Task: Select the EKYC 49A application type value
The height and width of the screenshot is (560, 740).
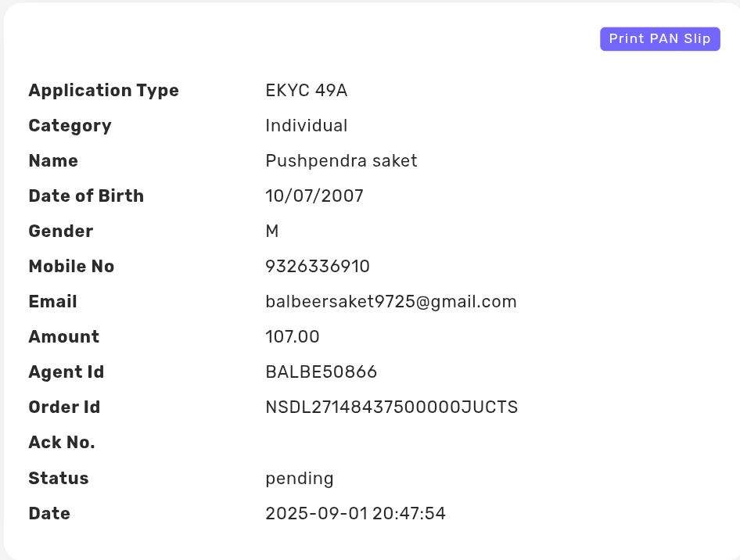Action: [307, 91]
